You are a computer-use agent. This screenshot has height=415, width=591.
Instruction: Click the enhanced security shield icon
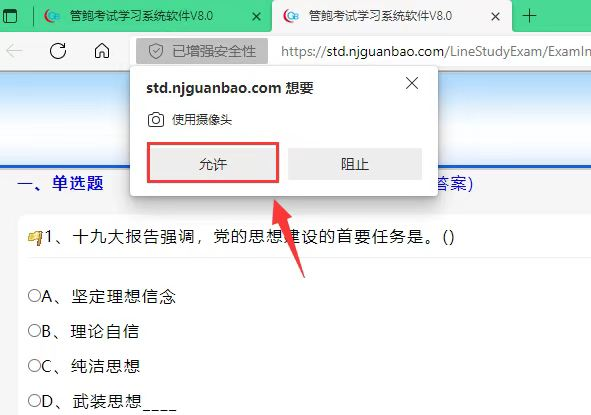156,51
